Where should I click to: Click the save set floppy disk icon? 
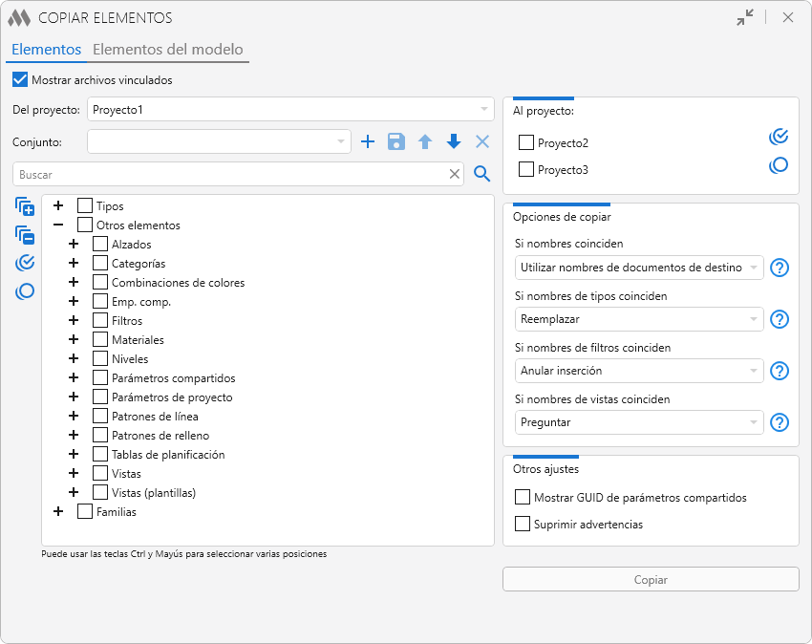click(396, 142)
